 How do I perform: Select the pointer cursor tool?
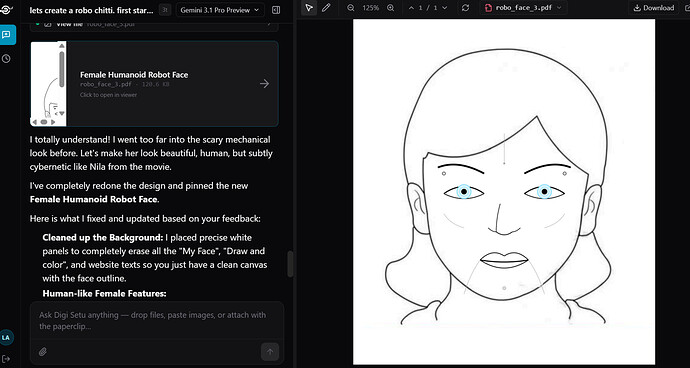pos(309,7)
